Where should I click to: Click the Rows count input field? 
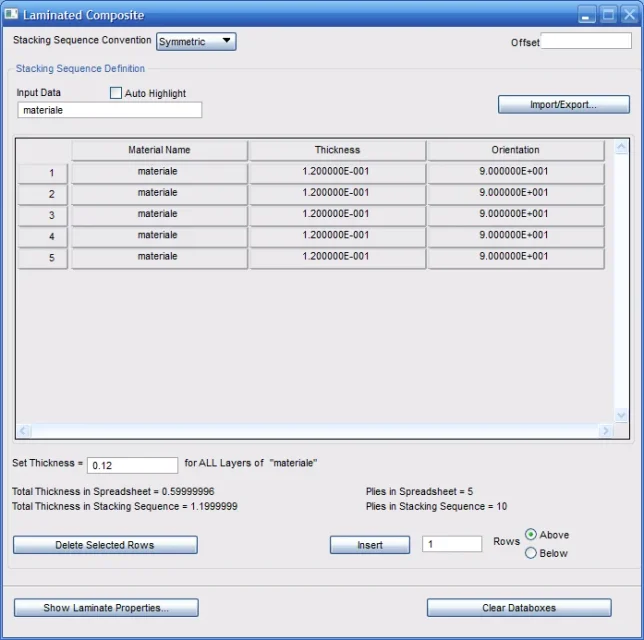tap(451, 544)
